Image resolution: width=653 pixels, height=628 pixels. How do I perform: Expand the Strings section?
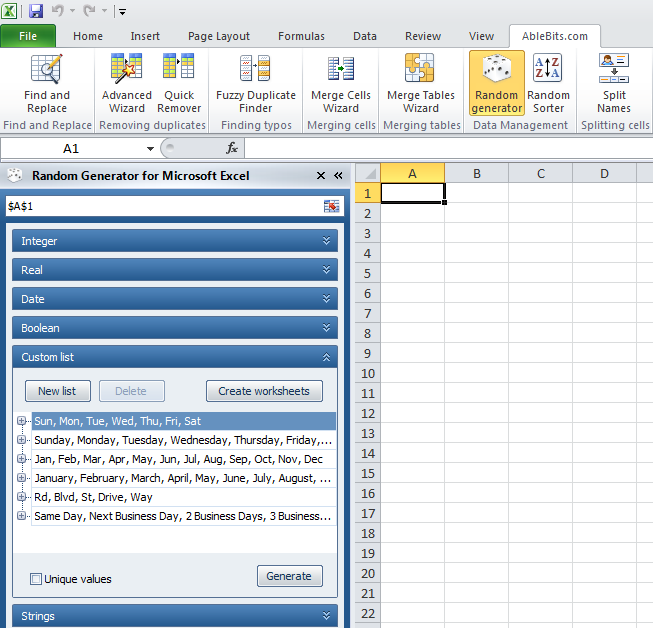[175, 616]
